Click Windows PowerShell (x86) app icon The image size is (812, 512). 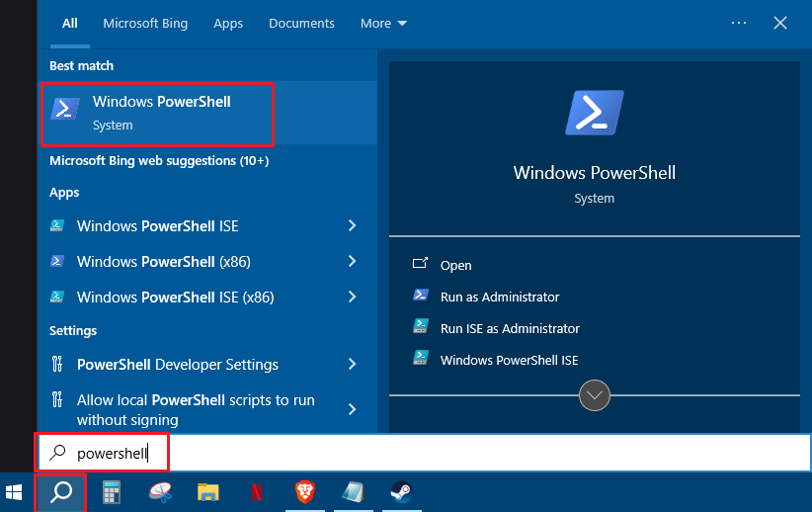click(x=57, y=261)
